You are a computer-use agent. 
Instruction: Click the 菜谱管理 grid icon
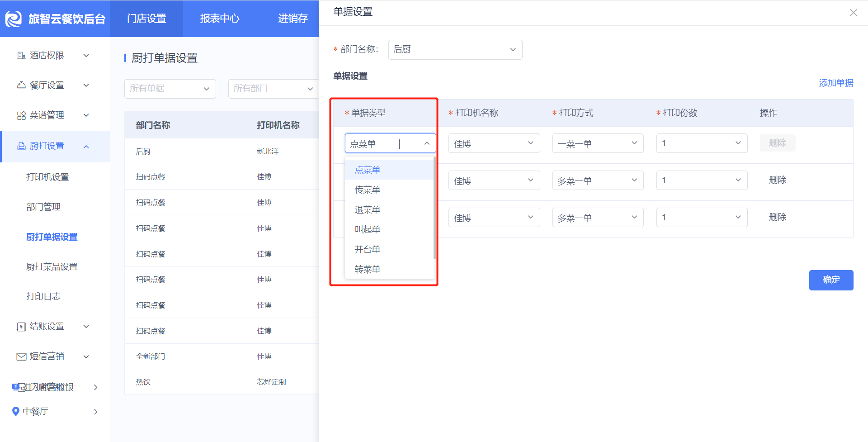[x=21, y=115]
